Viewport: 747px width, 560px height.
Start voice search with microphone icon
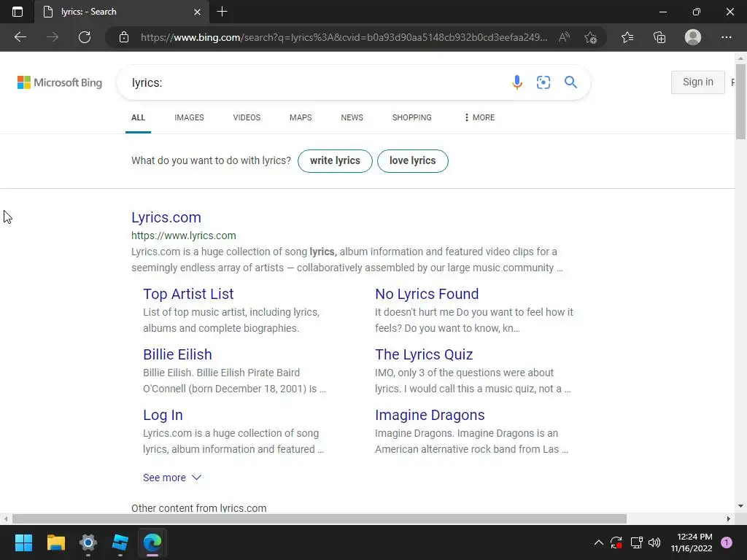[517, 82]
